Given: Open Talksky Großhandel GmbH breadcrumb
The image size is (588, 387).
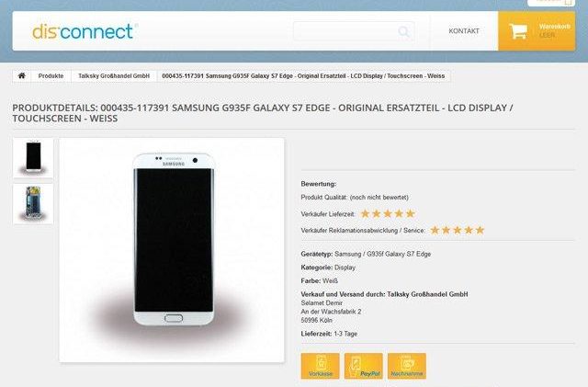Looking at the screenshot, I should pos(114,75).
